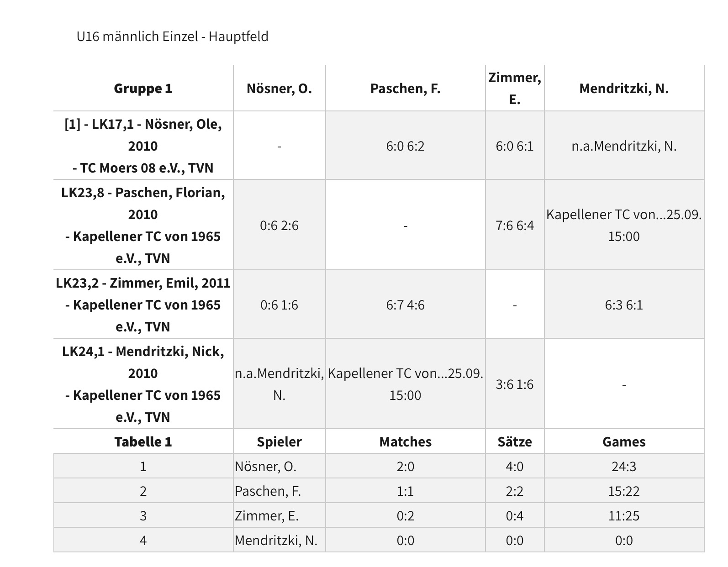Screen dimensions: 728x567
Task: Click the Matches column header
Action: pos(405,442)
